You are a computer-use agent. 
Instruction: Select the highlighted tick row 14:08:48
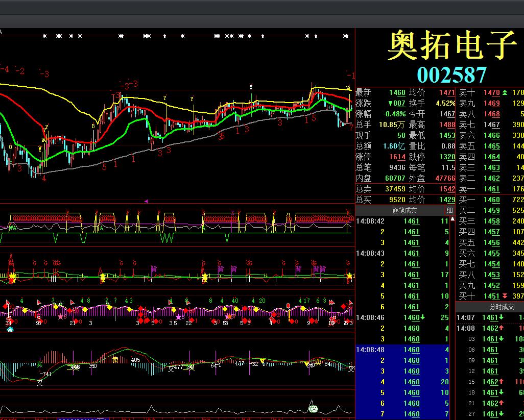point(402,350)
